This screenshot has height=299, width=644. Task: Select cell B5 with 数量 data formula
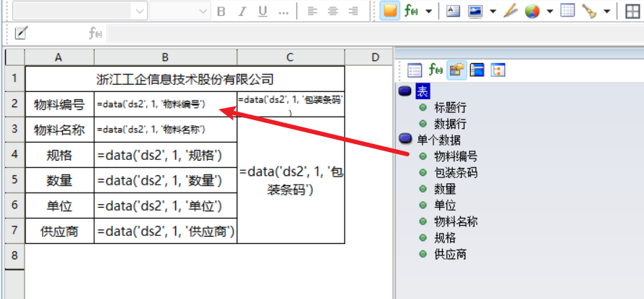coord(166,180)
